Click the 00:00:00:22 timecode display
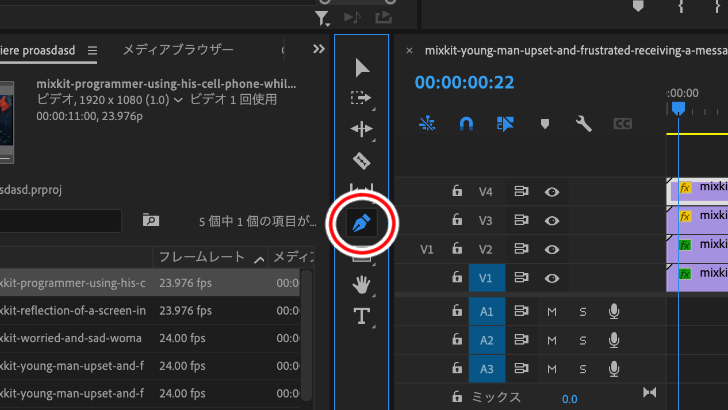This screenshot has width=728, height=410. (x=464, y=83)
